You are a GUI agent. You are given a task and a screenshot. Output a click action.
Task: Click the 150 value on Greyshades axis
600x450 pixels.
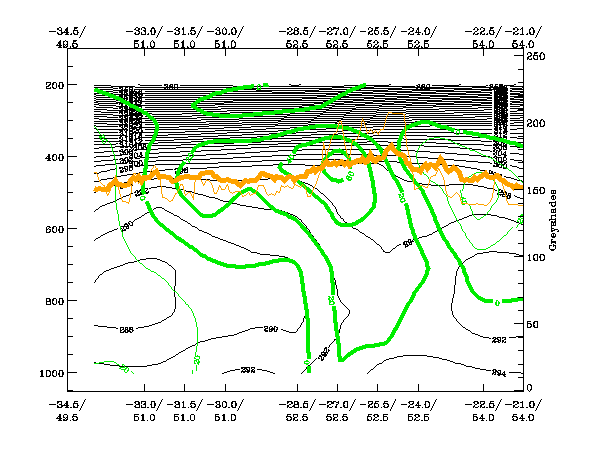pyautogui.click(x=538, y=190)
